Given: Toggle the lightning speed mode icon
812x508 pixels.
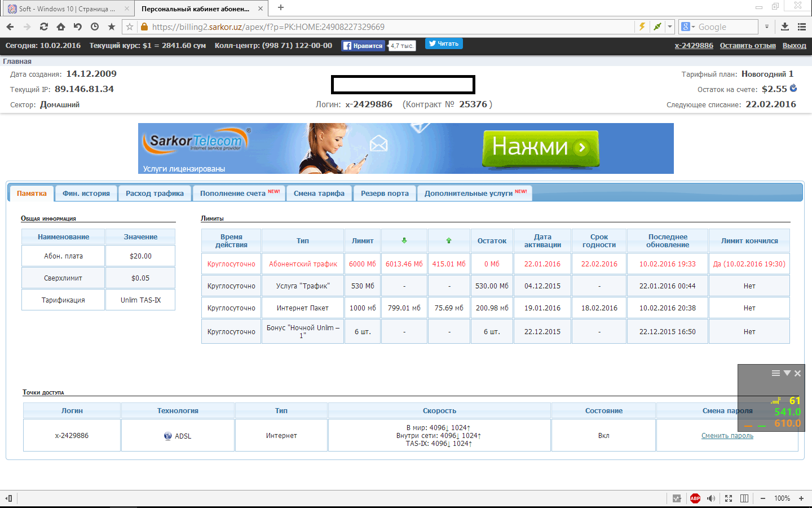Looking at the screenshot, I should pos(642,27).
